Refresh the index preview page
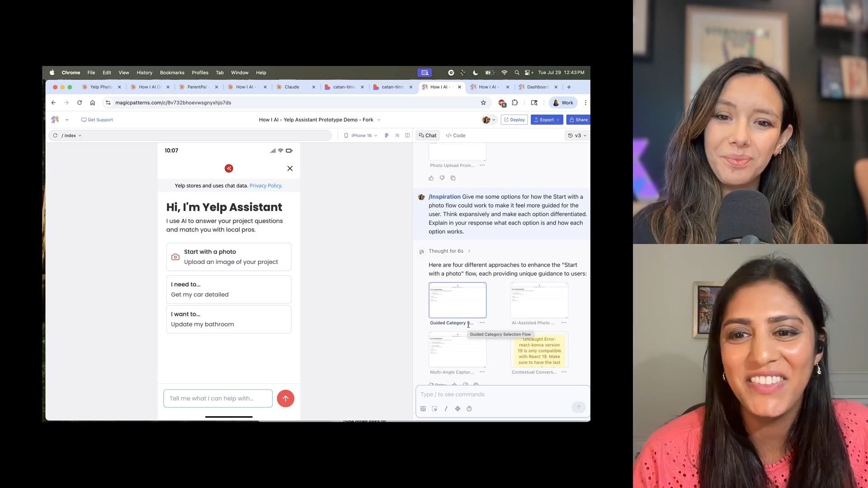Screen dimensions: 868x488 [55, 136]
